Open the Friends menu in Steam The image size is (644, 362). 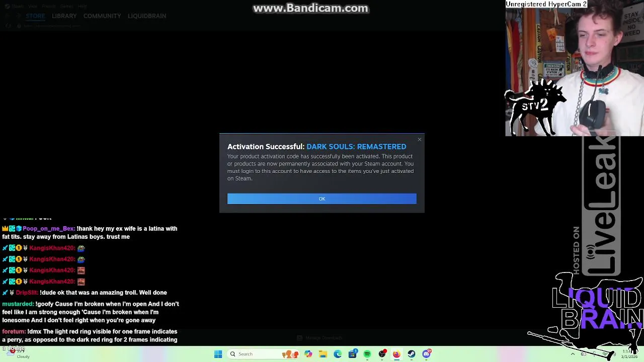click(x=49, y=6)
